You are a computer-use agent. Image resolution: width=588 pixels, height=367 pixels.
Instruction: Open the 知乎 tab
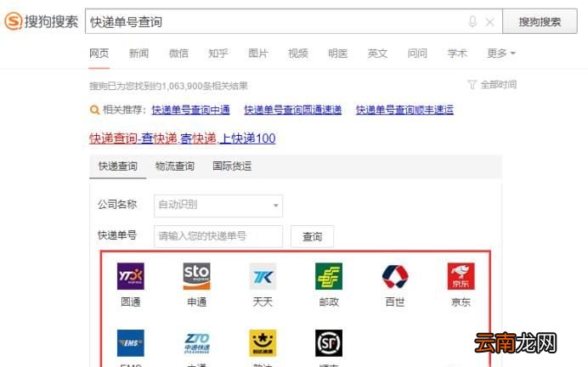pyautogui.click(x=218, y=54)
